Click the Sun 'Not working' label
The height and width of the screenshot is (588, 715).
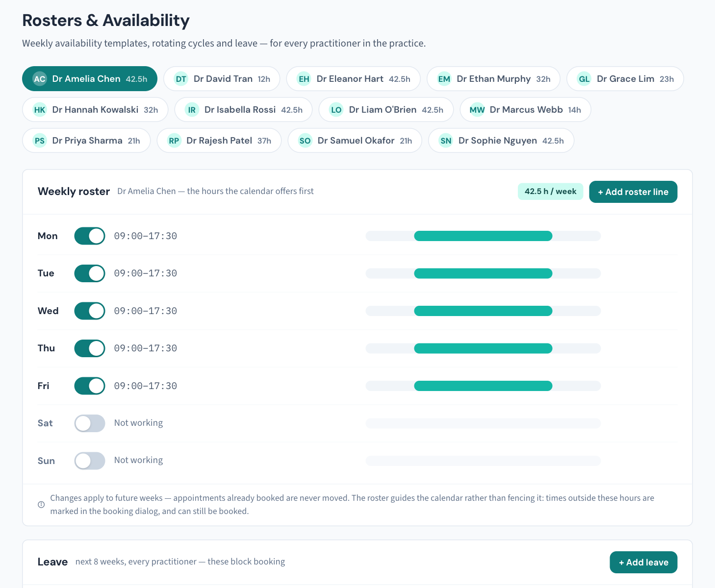click(x=138, y=460)
